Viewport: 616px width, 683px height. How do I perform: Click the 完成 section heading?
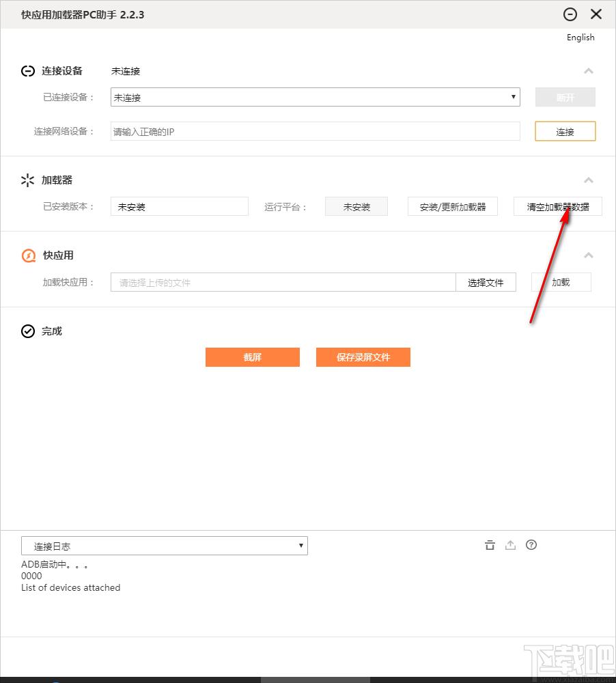52,331
